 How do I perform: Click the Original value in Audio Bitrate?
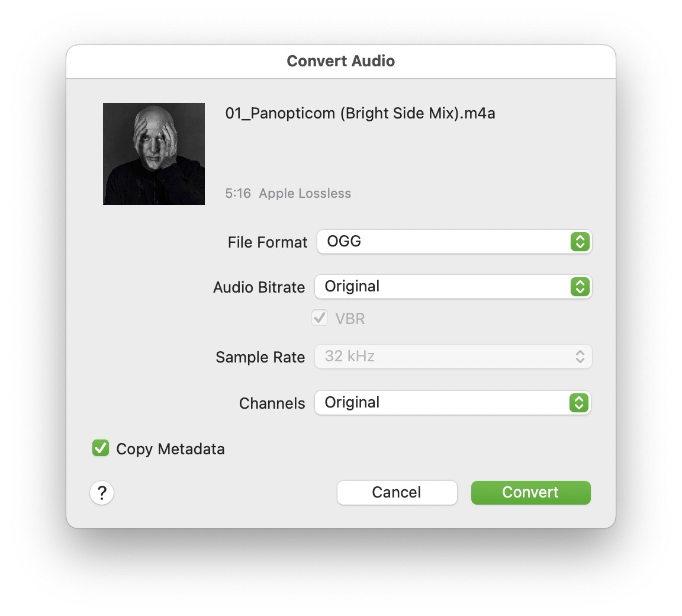(x=352, y=287)
